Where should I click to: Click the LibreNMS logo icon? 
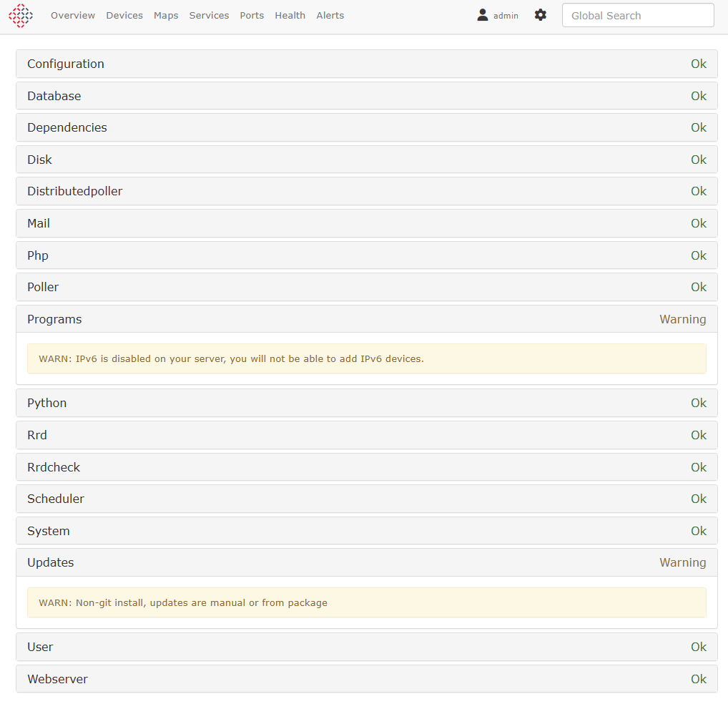tap(21, 15)
